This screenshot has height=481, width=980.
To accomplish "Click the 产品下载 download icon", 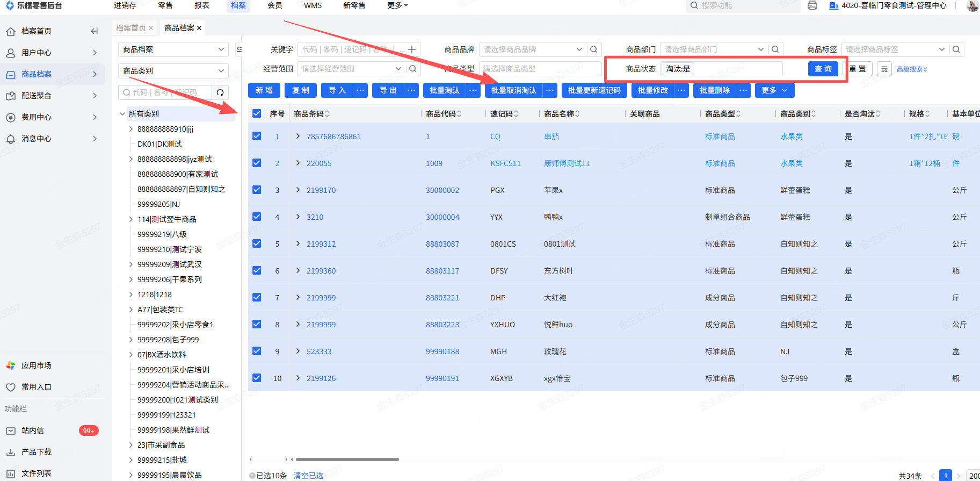I will [x=11, y=452].
